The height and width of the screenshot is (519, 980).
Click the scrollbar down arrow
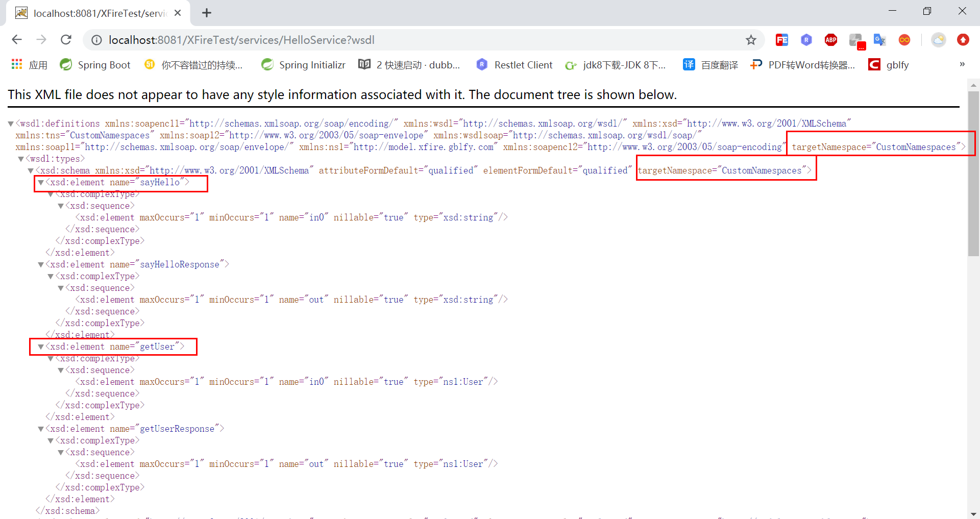click(973, 514)
